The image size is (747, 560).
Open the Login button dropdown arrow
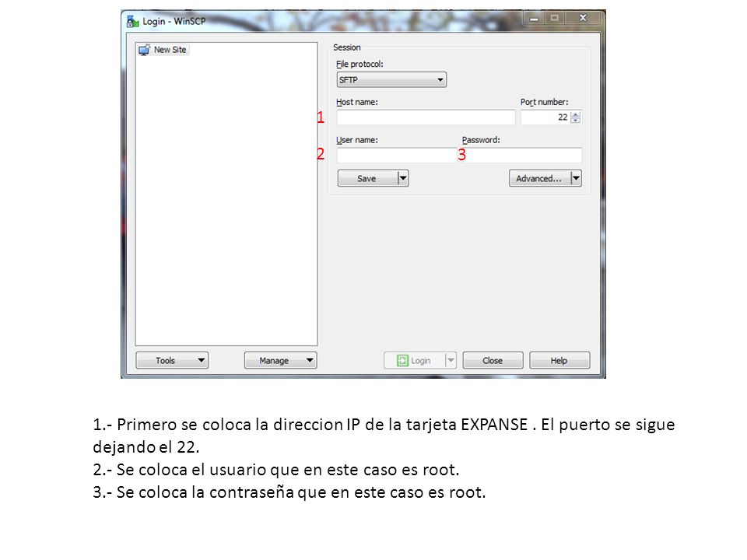tap(451, 360)
